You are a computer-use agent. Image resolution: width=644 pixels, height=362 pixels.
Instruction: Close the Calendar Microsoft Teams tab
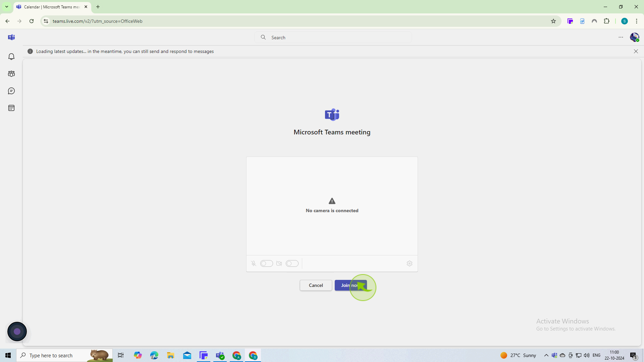(86, 7)
